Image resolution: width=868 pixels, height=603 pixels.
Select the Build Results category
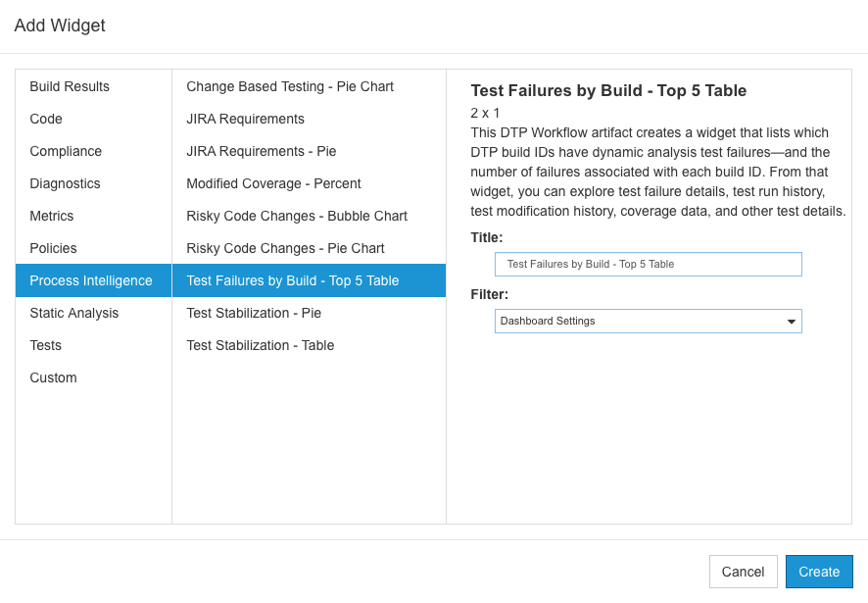click(93, 86)
